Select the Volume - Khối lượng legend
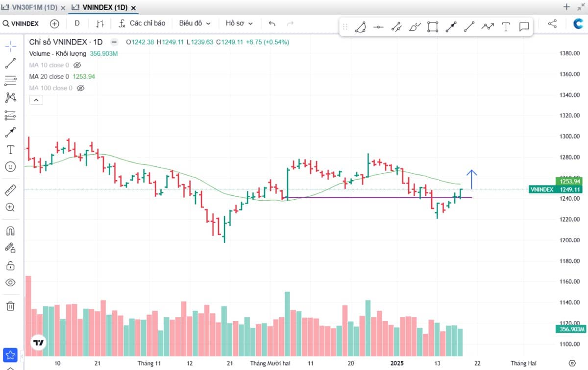Image resolution: width=588 pixels, height=370 pixels. pos(58,54)
